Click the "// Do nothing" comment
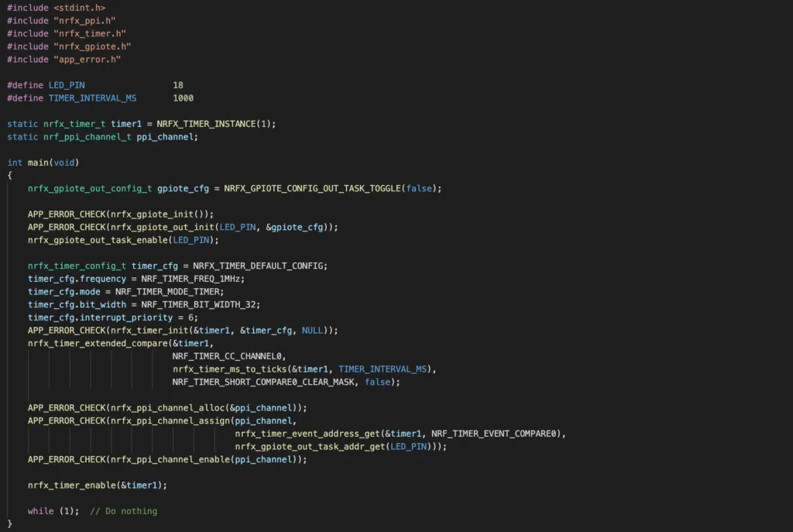This screenshot has height=532, width=793. click(123, 511)
